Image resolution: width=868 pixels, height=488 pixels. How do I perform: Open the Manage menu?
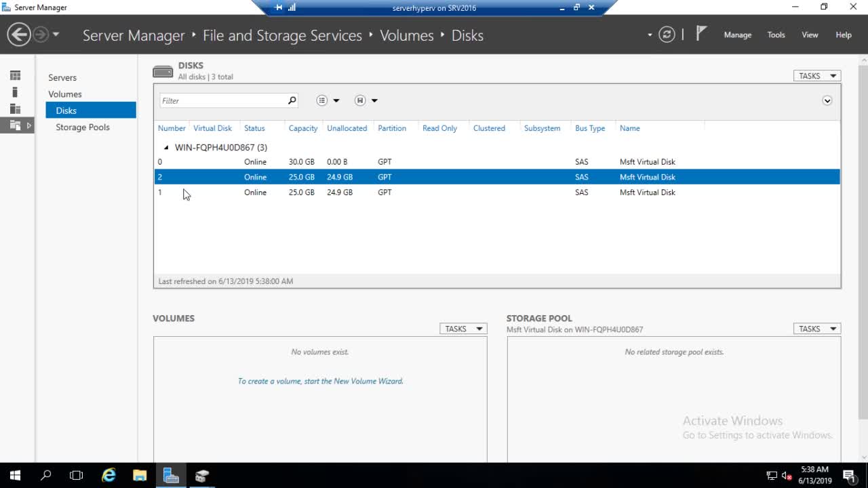737,35
